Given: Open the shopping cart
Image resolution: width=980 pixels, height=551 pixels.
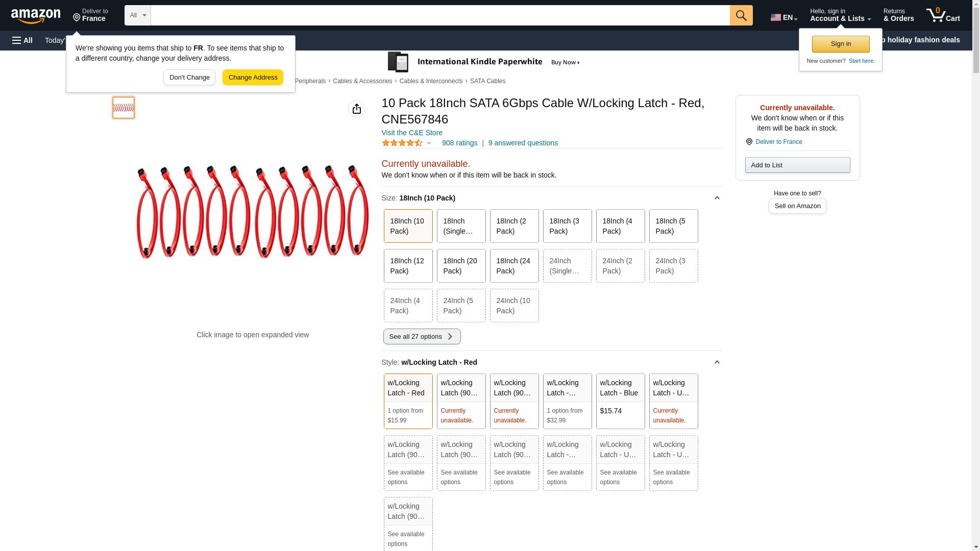Looking at the screenshot, I should 943,15.
